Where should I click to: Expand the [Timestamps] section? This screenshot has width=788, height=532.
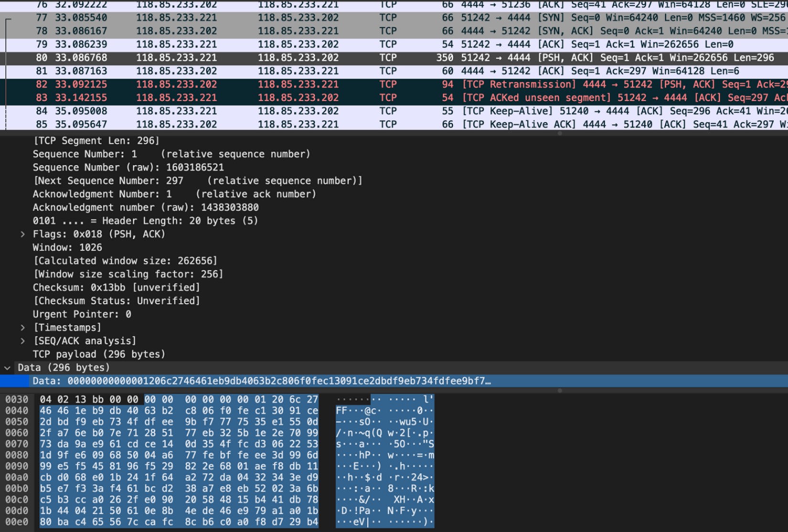(x=22, y=328)
